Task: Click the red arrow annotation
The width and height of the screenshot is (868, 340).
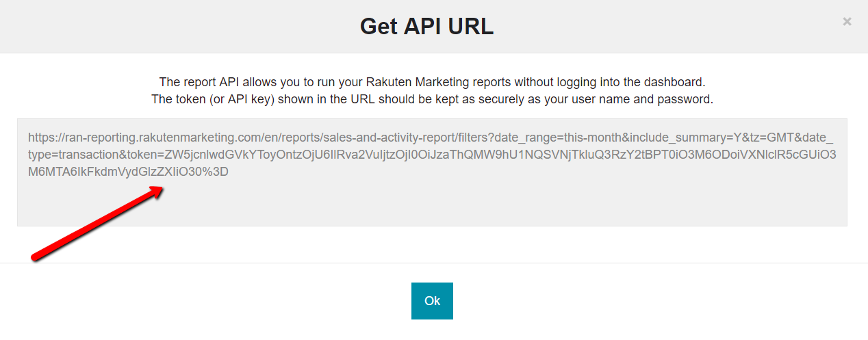Action: tap(96, 224)
